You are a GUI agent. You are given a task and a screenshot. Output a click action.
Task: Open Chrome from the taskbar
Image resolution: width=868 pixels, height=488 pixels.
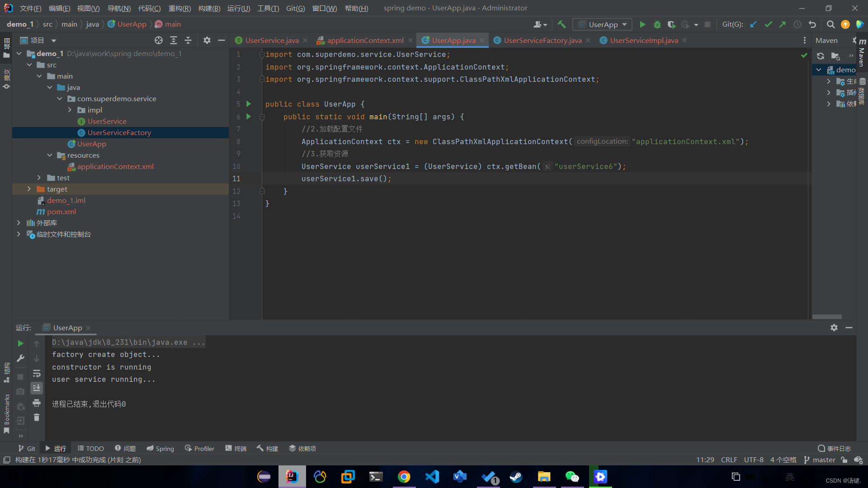click(x=404, y=477)
